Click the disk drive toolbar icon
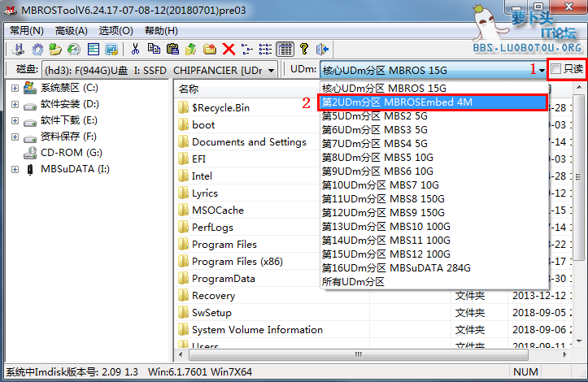The width and height of the screenshot is (588, 382). point(18,49)
